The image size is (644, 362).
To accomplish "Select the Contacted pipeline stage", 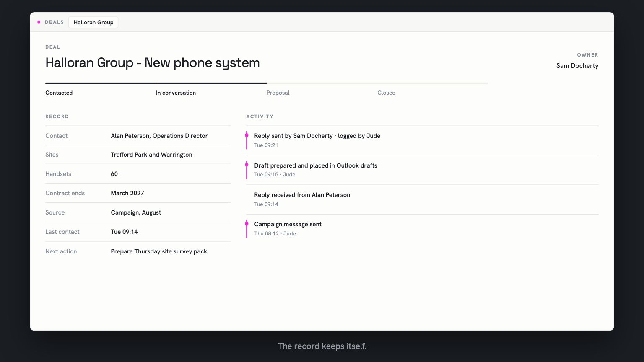I will pyautogui.click(x=59, y=93).
